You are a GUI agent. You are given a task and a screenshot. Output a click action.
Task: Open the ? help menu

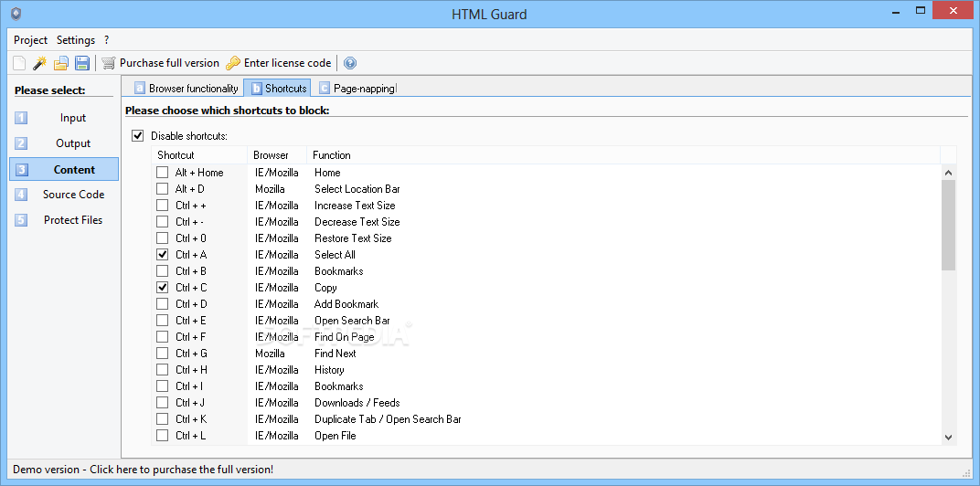click(x=107, y=40)
